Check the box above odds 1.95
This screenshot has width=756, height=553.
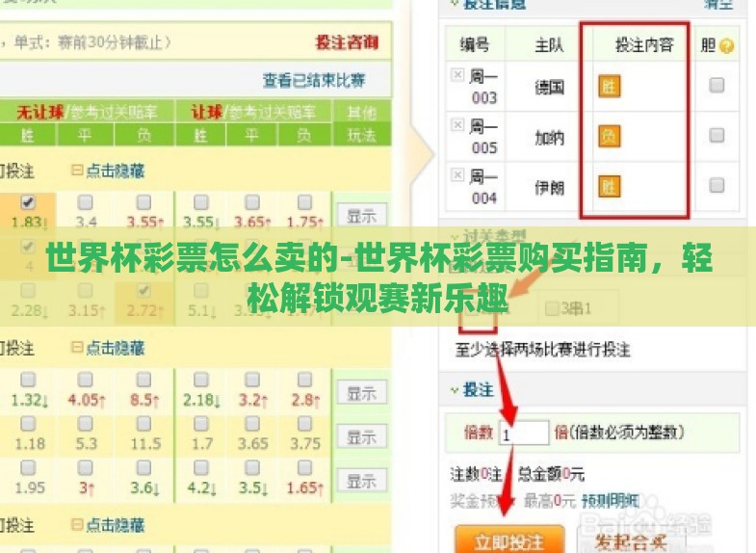(28, 467)
